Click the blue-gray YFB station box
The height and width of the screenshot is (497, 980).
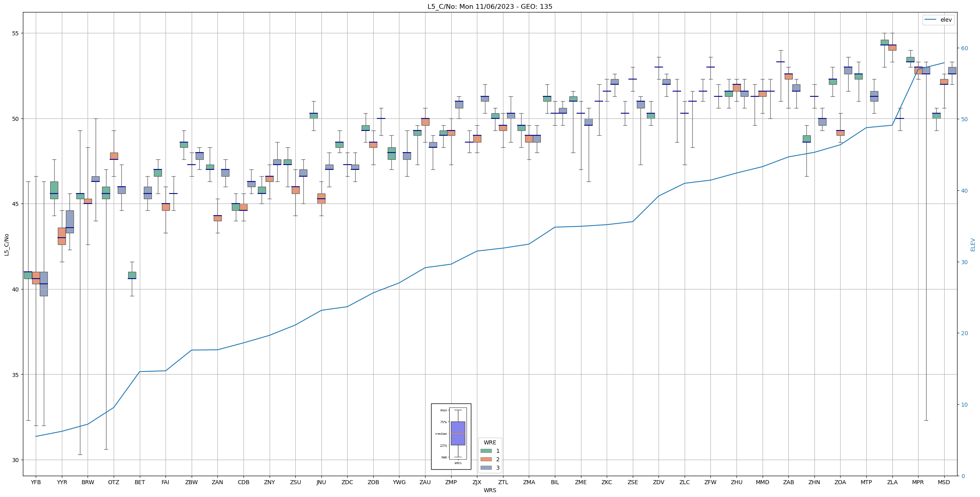(43, 284)
